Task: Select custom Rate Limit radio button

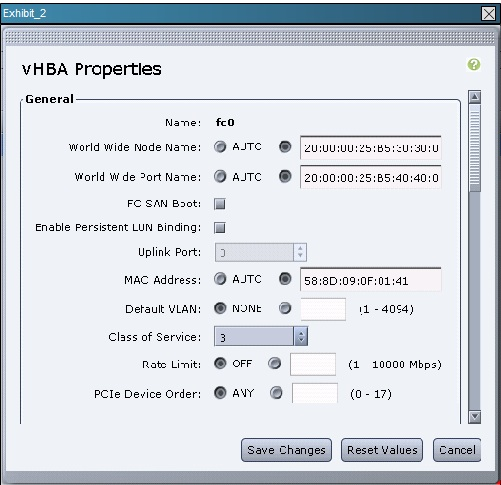Action: pos(275,363)
